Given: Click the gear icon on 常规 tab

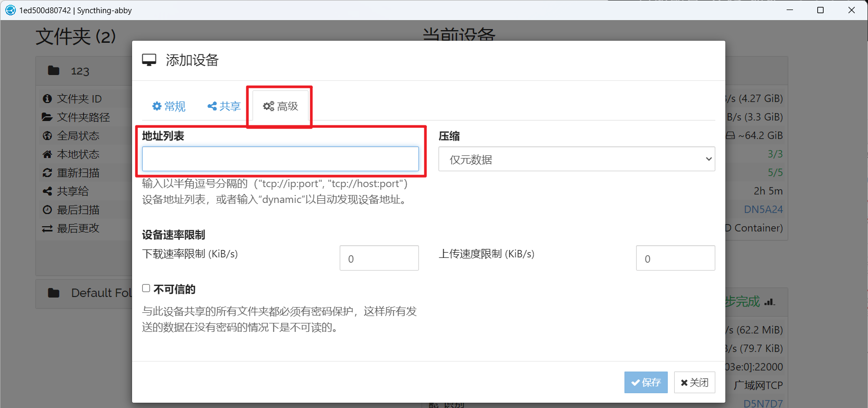Looking at the screenshot, I should (157, 106).
